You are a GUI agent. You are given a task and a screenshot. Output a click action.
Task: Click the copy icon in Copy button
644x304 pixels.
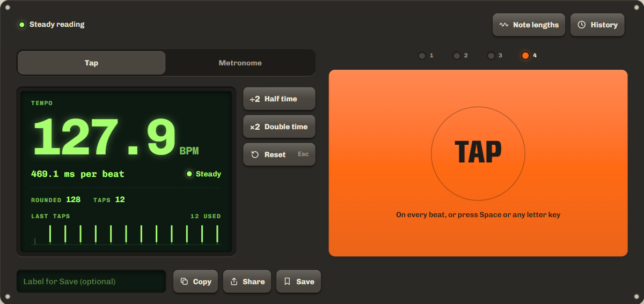pos(184,281)
